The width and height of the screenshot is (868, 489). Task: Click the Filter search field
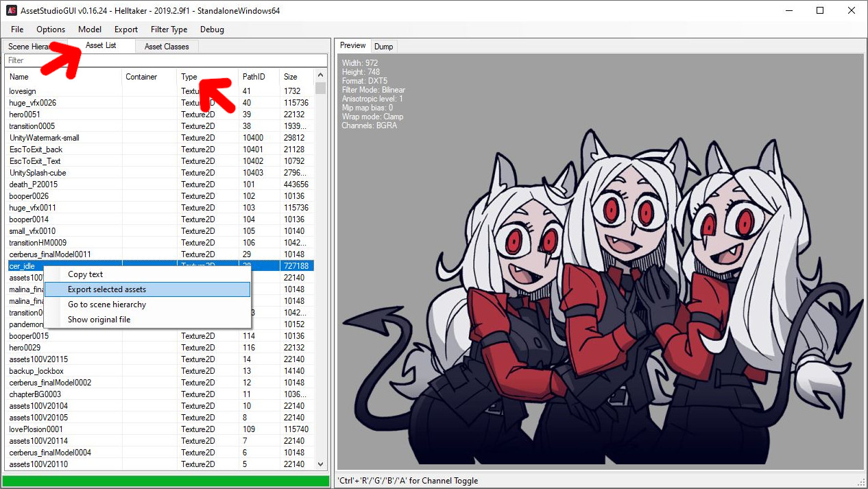[x=165, y=60]
